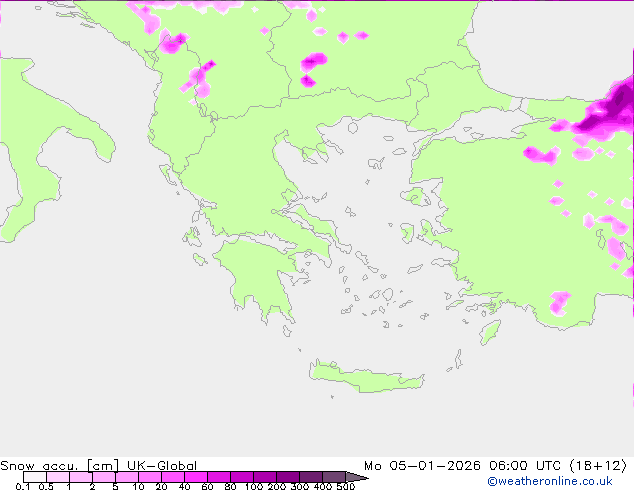
Task: Select the '(18+12)' forecast run text
Action: [598, 465]
